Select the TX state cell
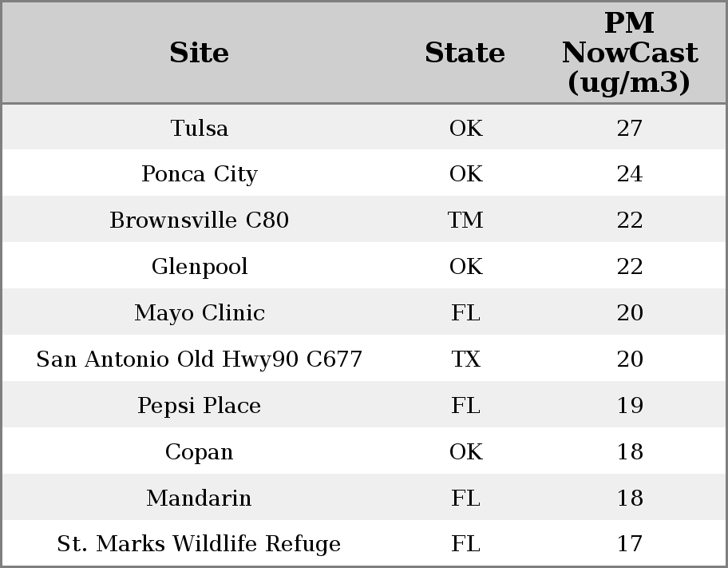The width and height of the screenshot is (728, 568). 465,359
